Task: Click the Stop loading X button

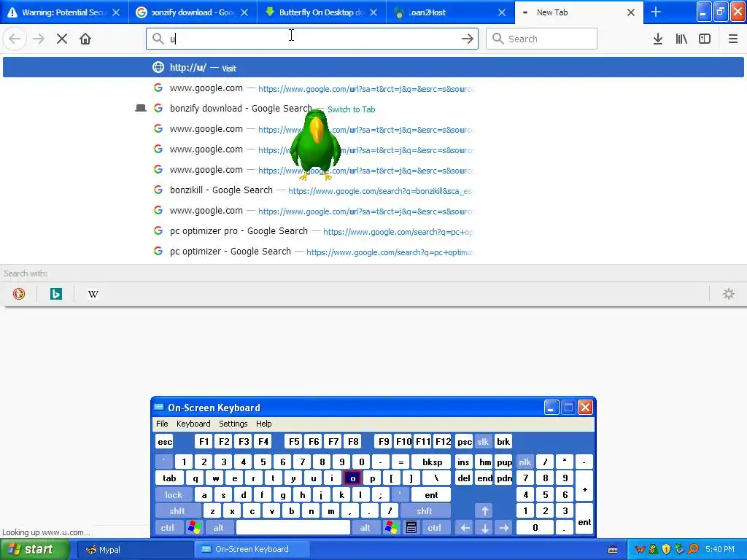Action: [62, 39]
